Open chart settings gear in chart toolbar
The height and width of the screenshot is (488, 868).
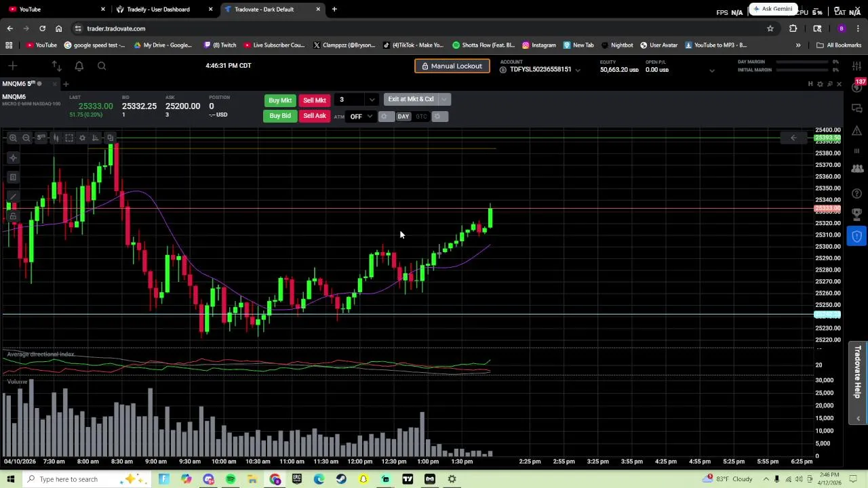point(83,138)
